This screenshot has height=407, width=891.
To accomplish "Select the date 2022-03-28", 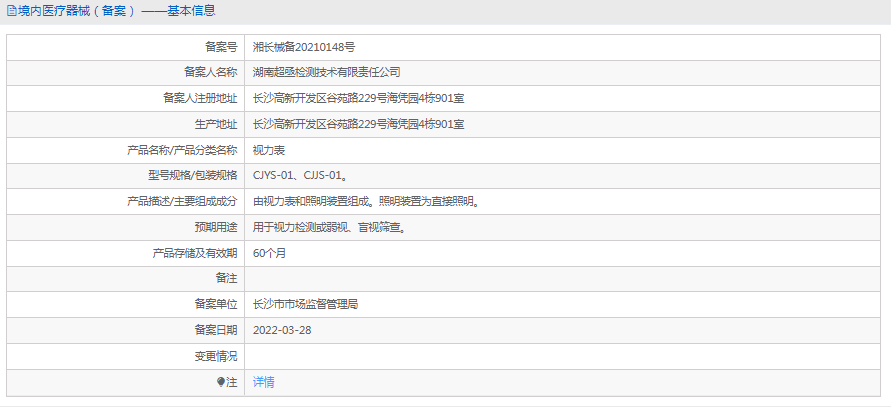I will (x=282, y=331).
